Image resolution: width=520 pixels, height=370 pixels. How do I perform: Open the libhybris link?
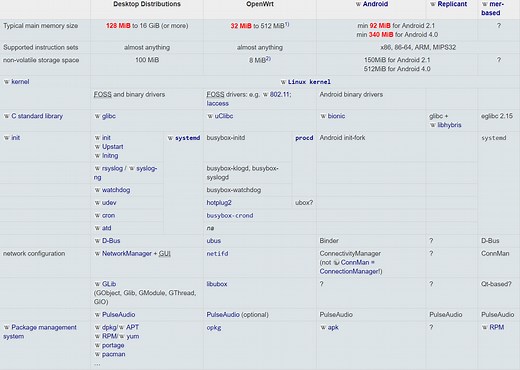coord(449,125)
